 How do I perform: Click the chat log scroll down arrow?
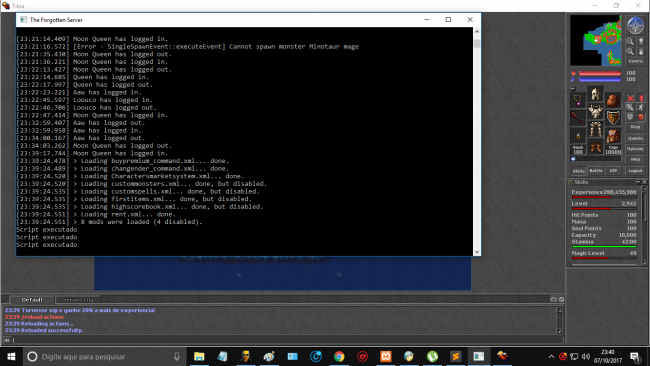pyautogui.click(x=559, y=331)
